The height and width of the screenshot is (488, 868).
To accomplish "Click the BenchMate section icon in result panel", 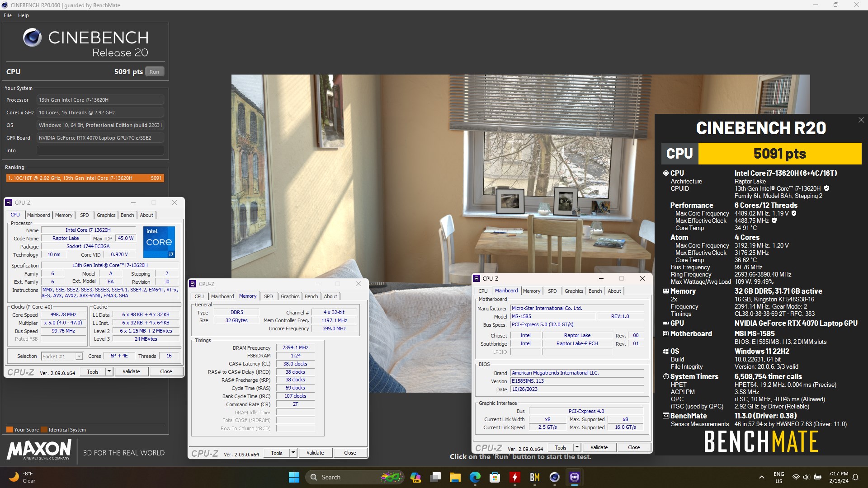I will click(666, 416).
